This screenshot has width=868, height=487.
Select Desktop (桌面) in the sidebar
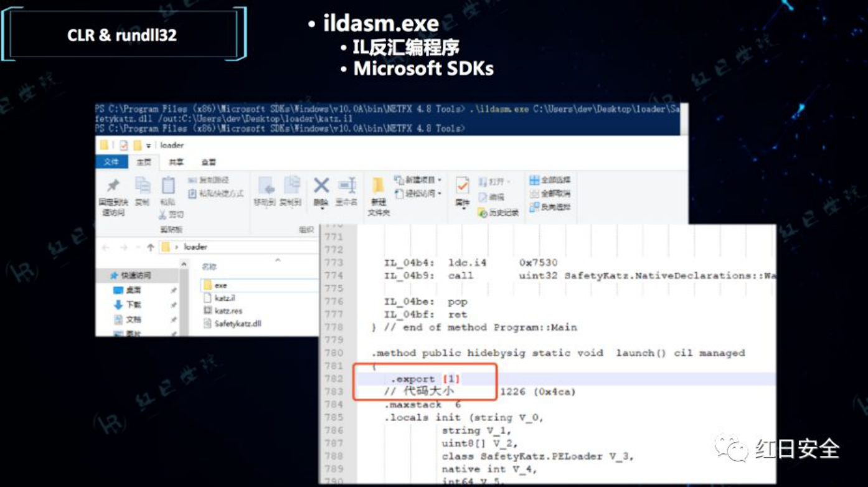click(128, 290)
